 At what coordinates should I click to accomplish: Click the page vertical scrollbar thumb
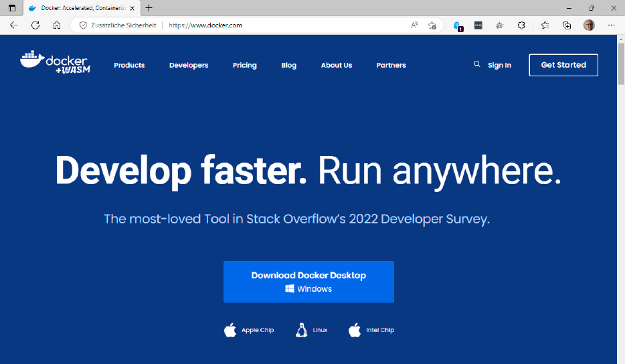[x=621, y=65]
